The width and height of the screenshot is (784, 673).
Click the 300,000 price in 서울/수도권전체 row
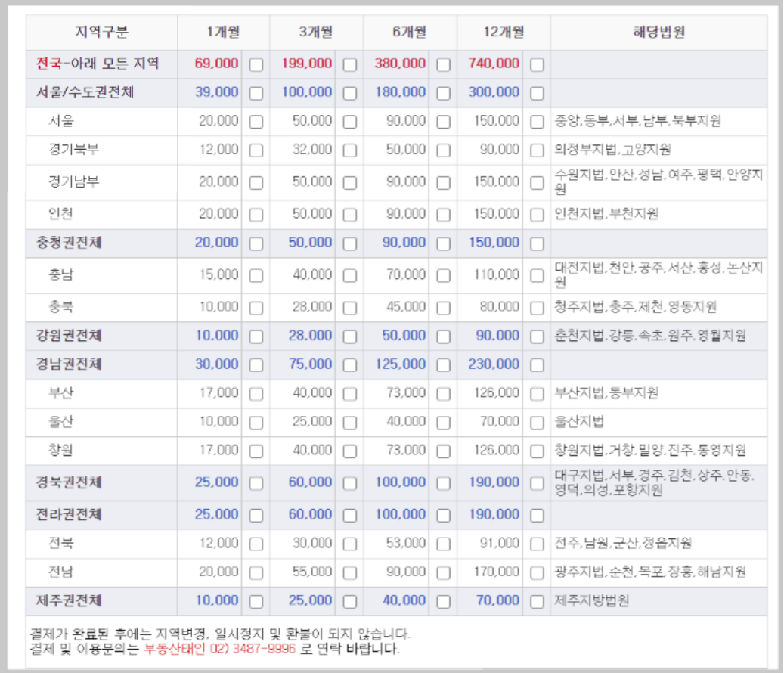494,92
